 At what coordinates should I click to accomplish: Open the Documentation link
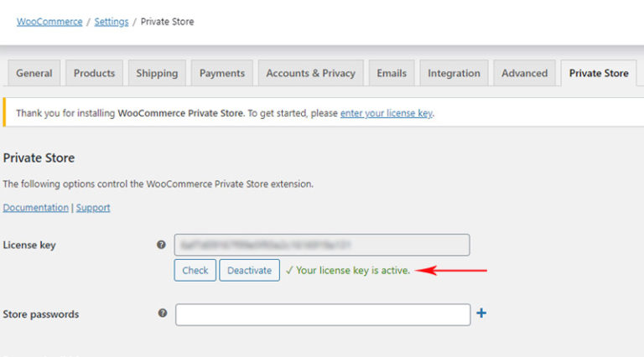[x=35, y=208]
